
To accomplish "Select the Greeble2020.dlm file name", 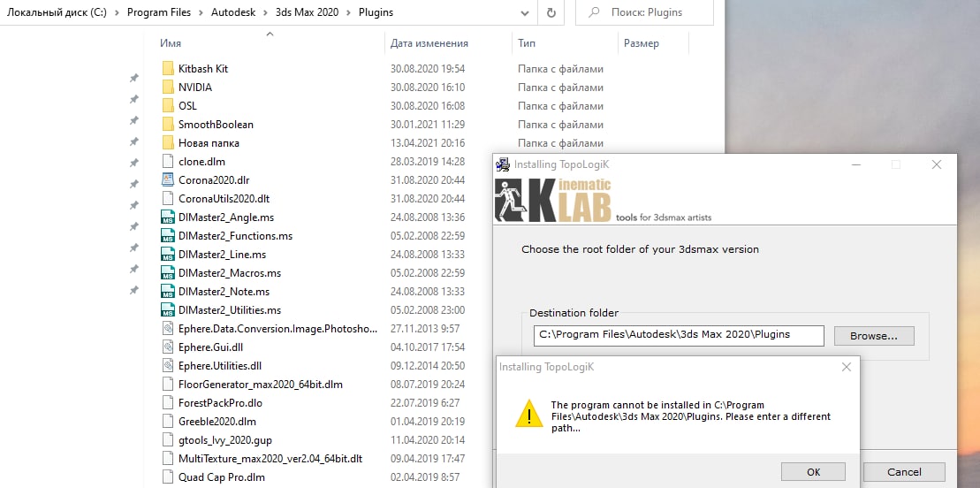I will click(217, 422).
